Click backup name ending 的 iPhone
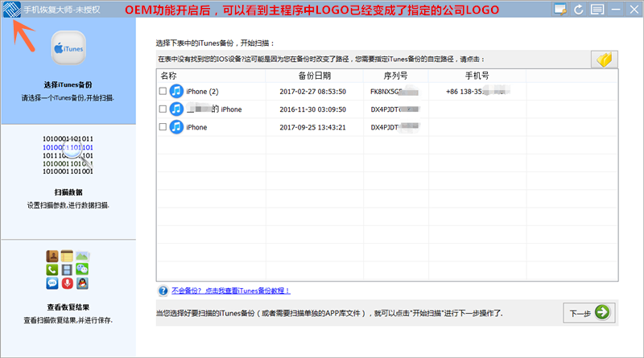Screen dimensions: 644x358 point(214,109)
